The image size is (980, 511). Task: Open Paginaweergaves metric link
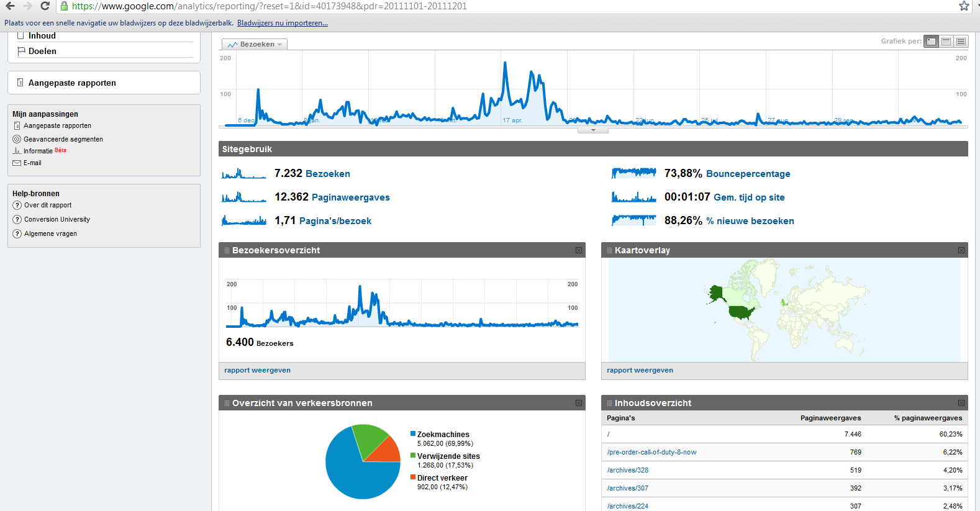(351, 197)
